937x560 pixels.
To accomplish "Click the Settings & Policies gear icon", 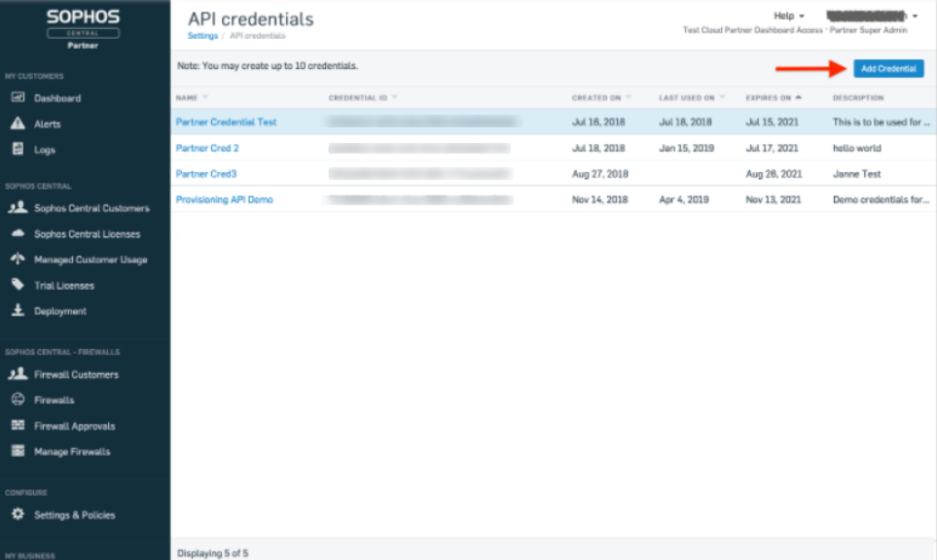I will [17, 515].
